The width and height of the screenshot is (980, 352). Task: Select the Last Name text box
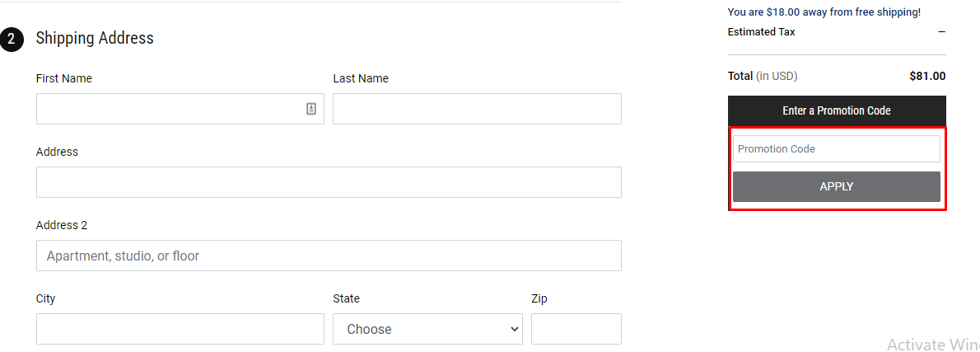click(477, 109)
